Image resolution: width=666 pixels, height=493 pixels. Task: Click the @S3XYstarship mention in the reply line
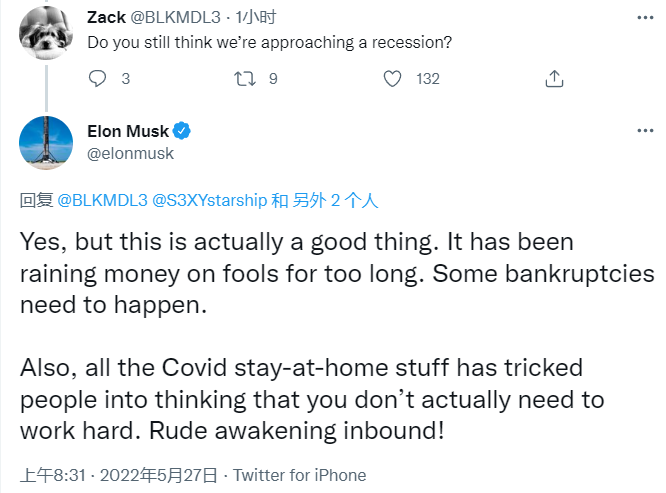click(209, 200)
